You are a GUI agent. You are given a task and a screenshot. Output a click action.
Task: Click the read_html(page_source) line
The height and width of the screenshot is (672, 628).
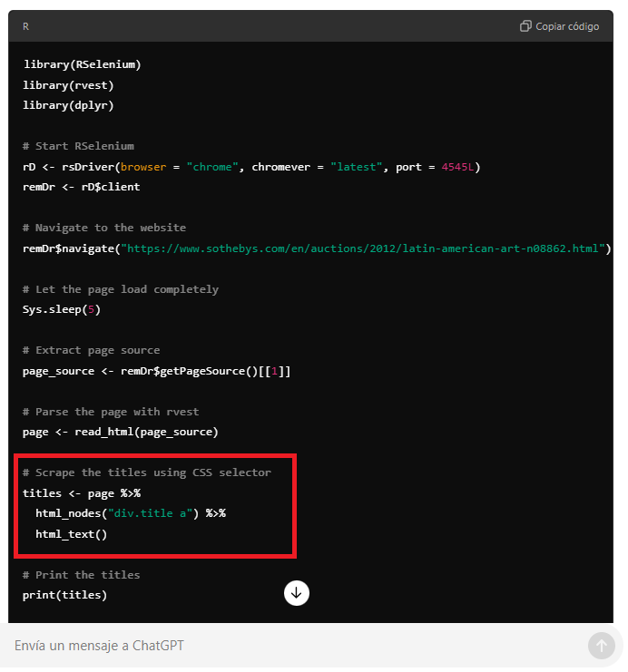(x=120, y=432)
